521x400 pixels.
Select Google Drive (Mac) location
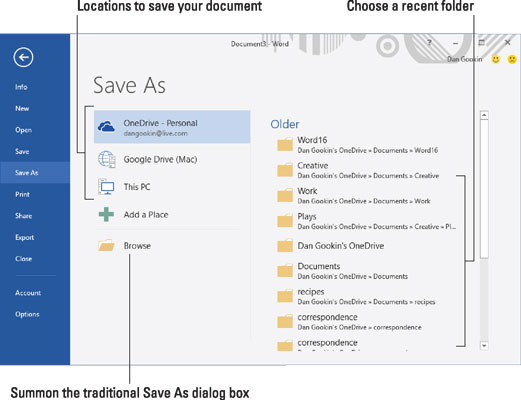(x=160, y=159)
